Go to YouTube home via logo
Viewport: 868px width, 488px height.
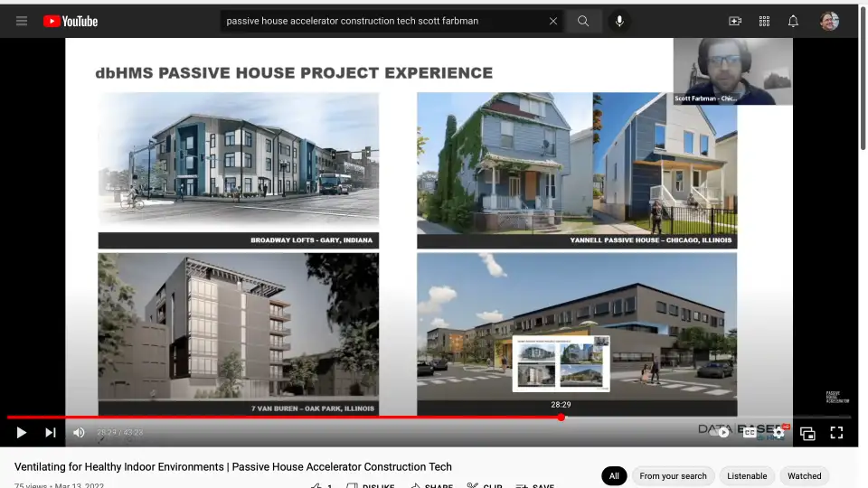[71, 21]
